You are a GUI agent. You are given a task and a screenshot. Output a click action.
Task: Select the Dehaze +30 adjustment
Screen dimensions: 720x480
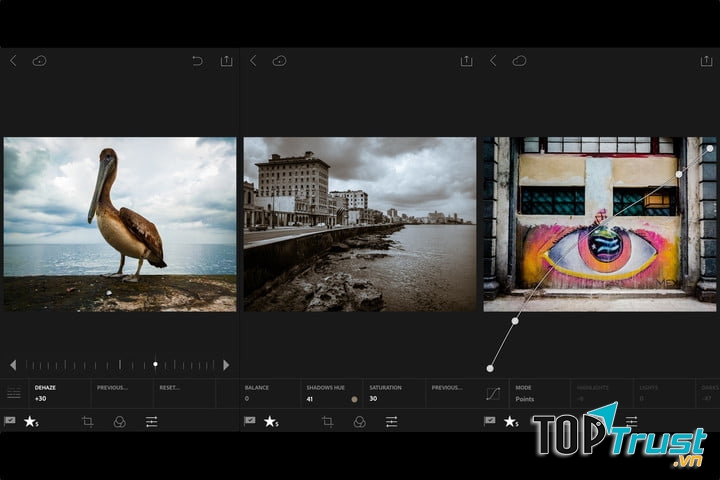(60, 393)
